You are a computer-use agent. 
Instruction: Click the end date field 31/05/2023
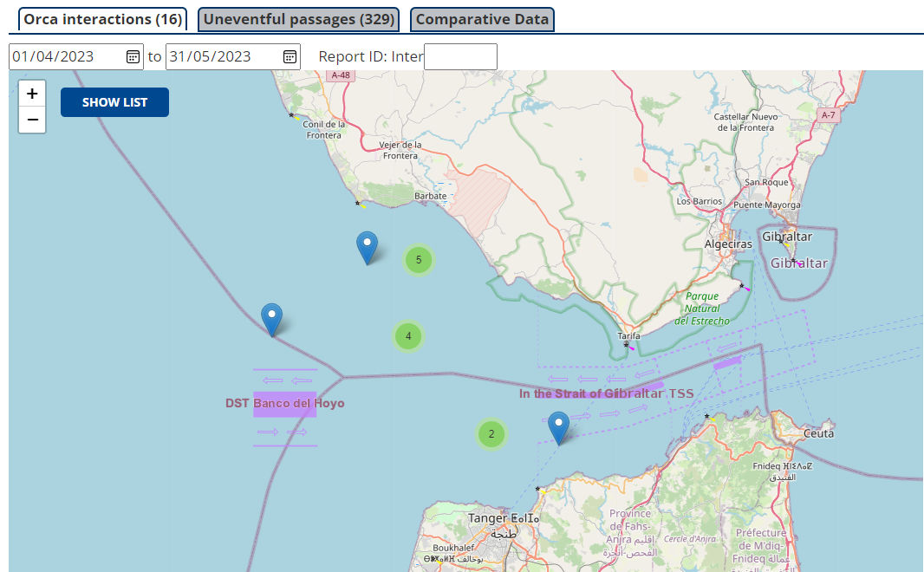tap(221, 57)
